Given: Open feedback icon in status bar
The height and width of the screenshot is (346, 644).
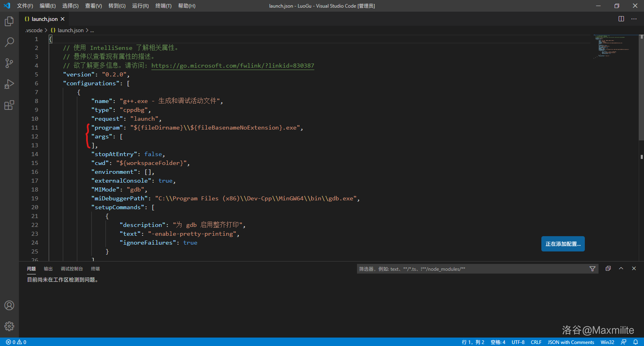Looking at the screenshot, I should tap(623, 342).
